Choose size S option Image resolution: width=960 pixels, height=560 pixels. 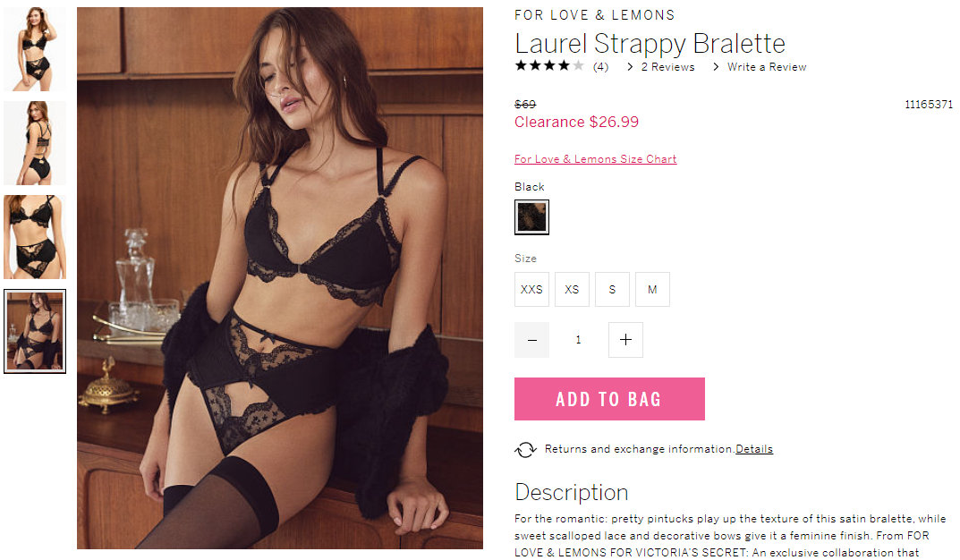point(612,290)
